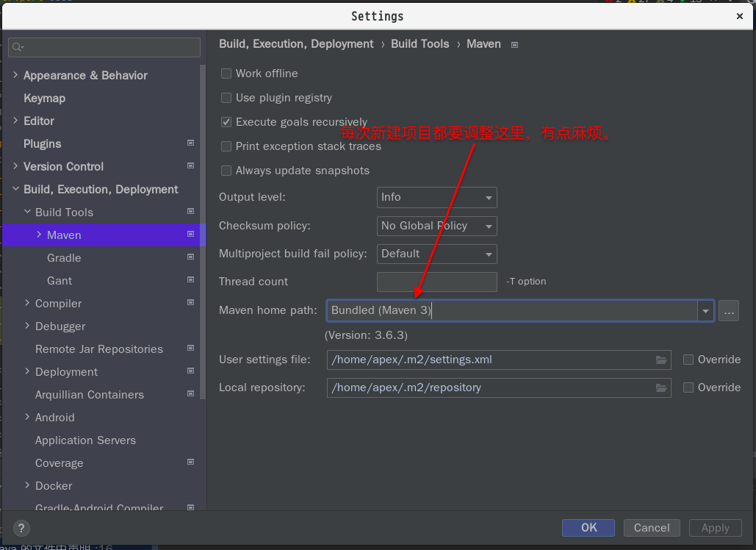
Task: Select Gradle under Build Tools
Action: click(x=64, y=257)
